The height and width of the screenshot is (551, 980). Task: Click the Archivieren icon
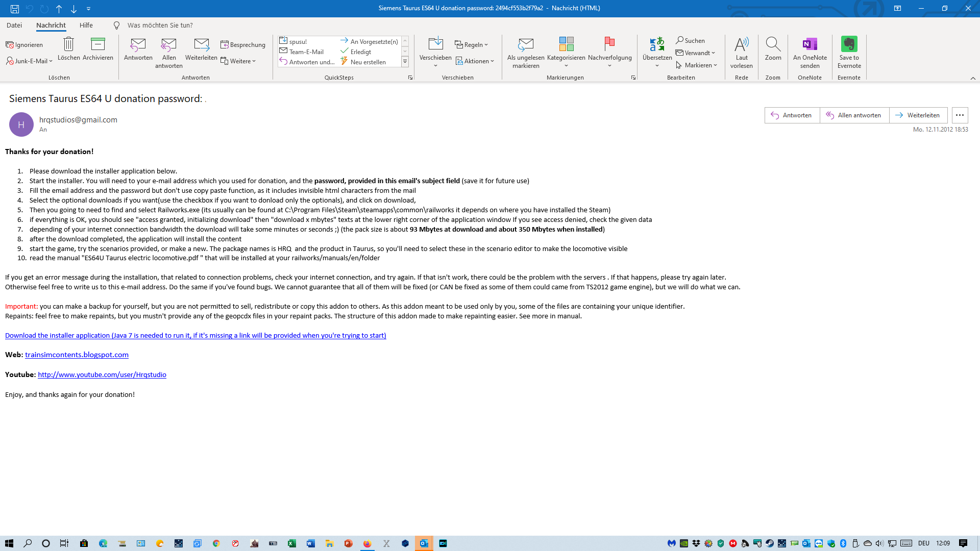click(97, 44)
